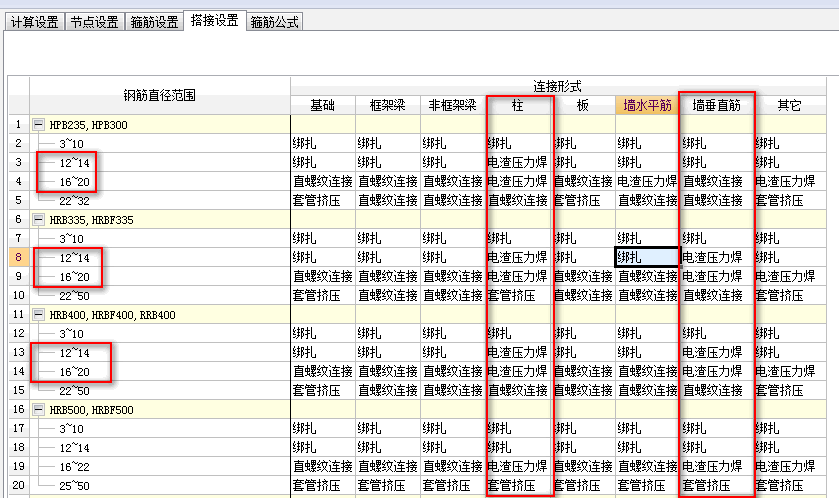This screenshot has height=498, width=839.
Task: Select 绑扎 in row 17 其它 column
Action: (790, 428)
